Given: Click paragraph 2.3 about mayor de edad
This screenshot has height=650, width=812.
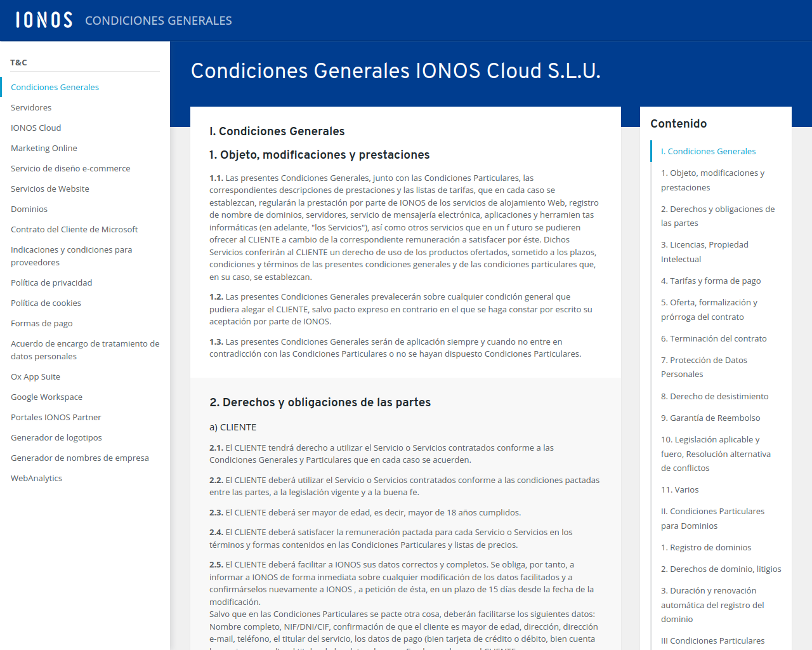Looking at the screenshot, I should (x=365, y=512).
